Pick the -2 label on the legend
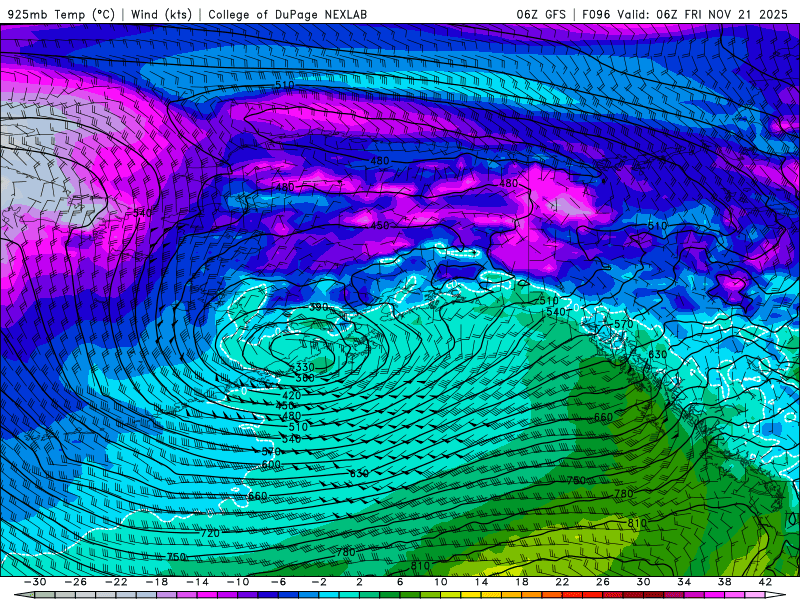 coord(319,582)
